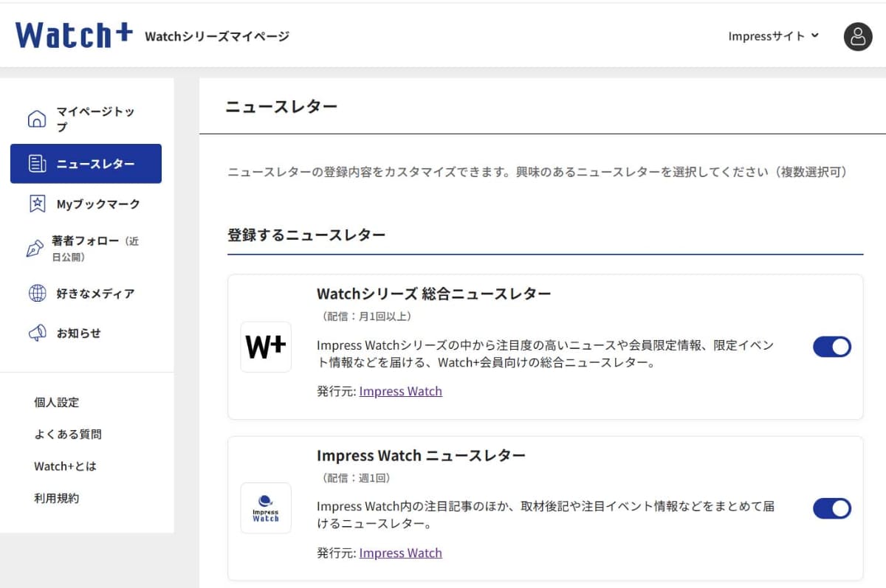Click the house icon for マイページトップ
The width and height of the screenshot is (886, 588).
tap(36, 119)
